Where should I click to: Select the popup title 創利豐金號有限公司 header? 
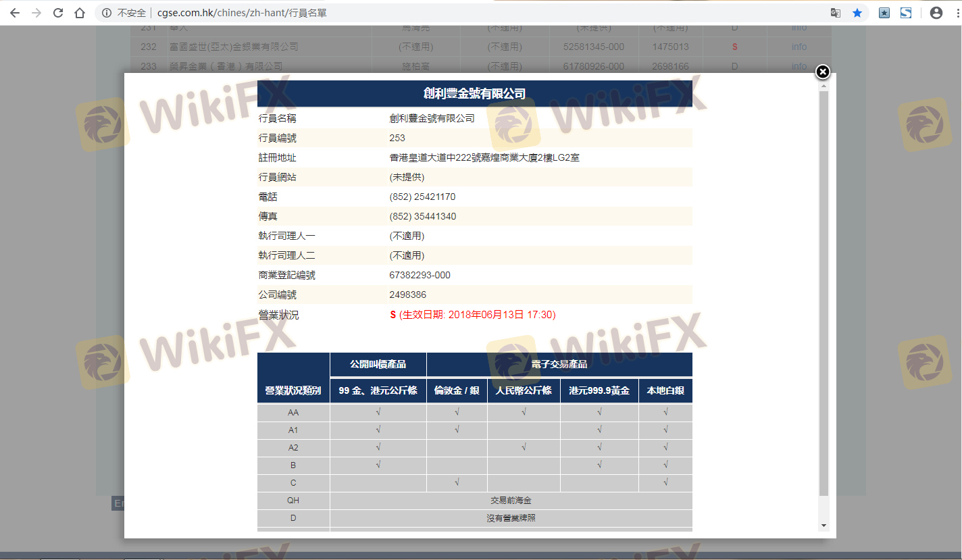click(x=475, y=94)
